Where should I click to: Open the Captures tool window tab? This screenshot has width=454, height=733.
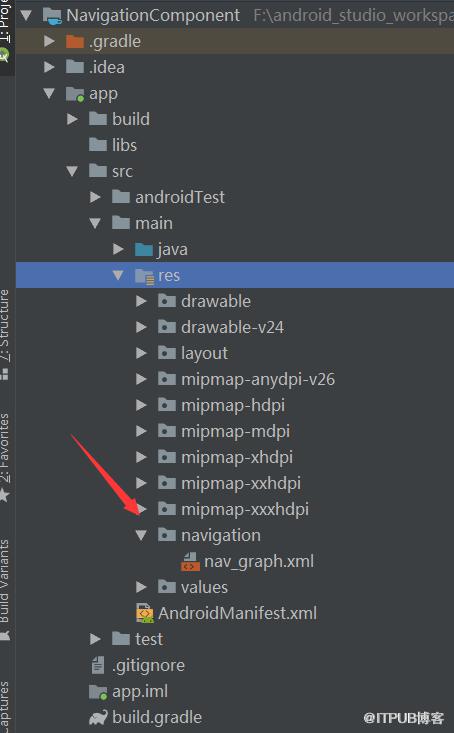5,707
